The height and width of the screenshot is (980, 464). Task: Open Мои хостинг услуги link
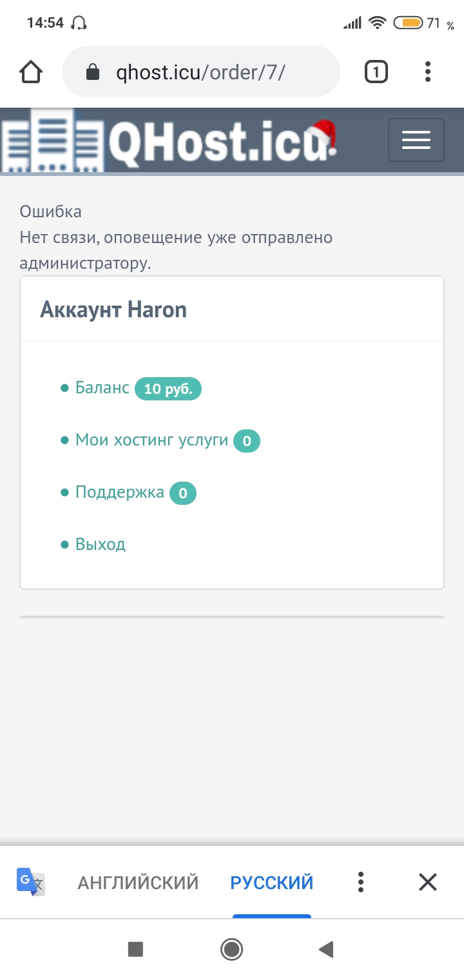click(x=151, y=440)
